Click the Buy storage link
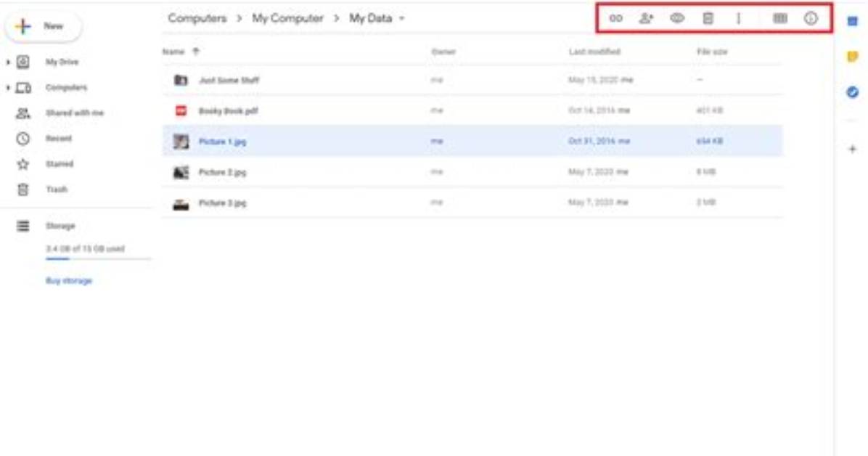Image resolution: width=868 pixels, height=456 pixels. [69, 281]
